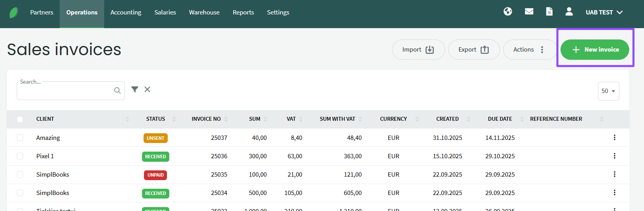
Task: Click the funnel filter icon
Action: [135, 89]
